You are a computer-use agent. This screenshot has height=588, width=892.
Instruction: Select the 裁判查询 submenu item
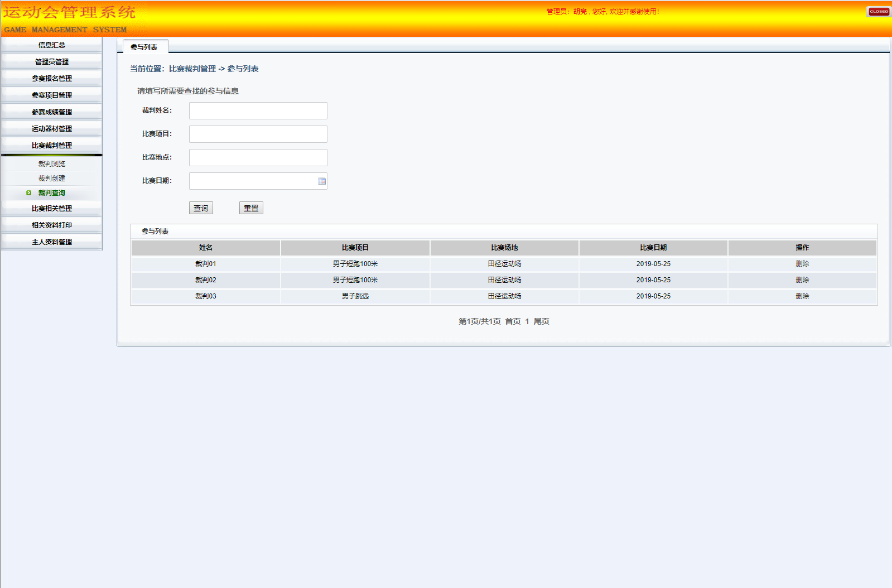point(52,193)
